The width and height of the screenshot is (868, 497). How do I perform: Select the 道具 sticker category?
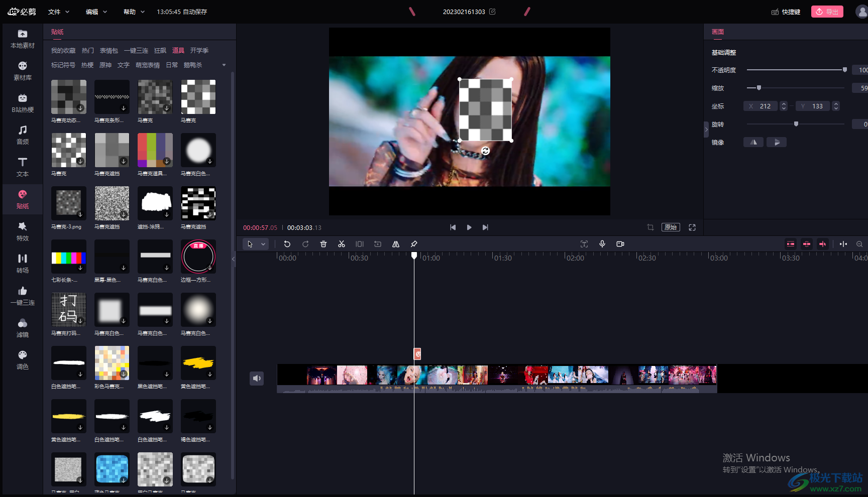pyautogui.click(x=178, y=51)
